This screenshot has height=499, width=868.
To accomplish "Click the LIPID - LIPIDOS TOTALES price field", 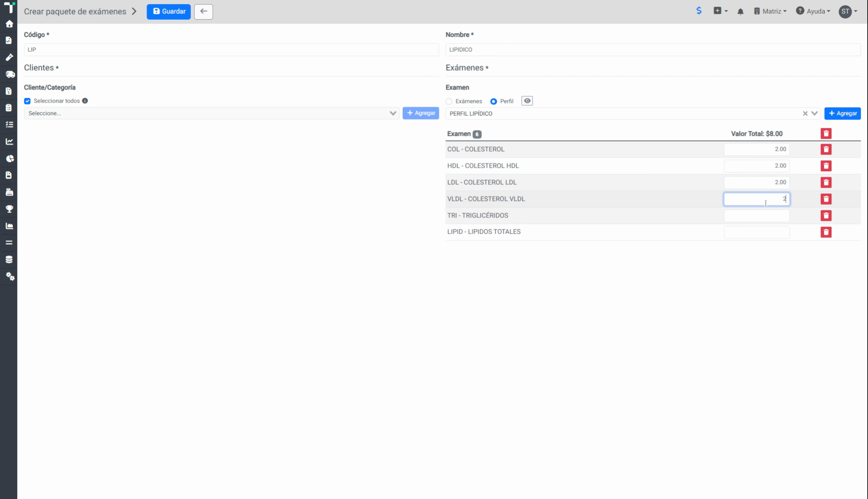I will (756, 232).
